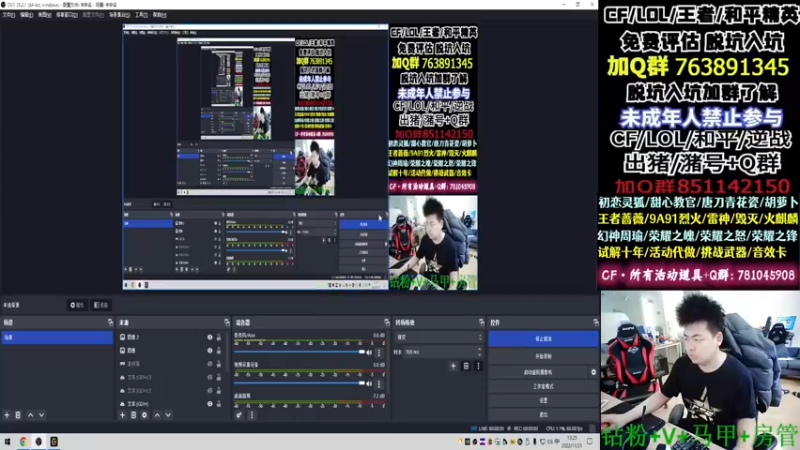Open source properties via the gear icon
Image resolution: width=800 pixels, height=450 pixels.
144,415
